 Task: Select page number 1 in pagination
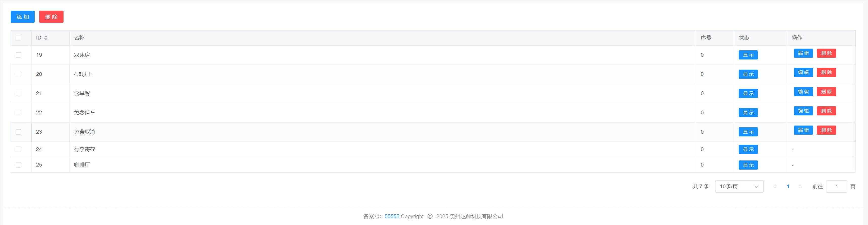788,187
